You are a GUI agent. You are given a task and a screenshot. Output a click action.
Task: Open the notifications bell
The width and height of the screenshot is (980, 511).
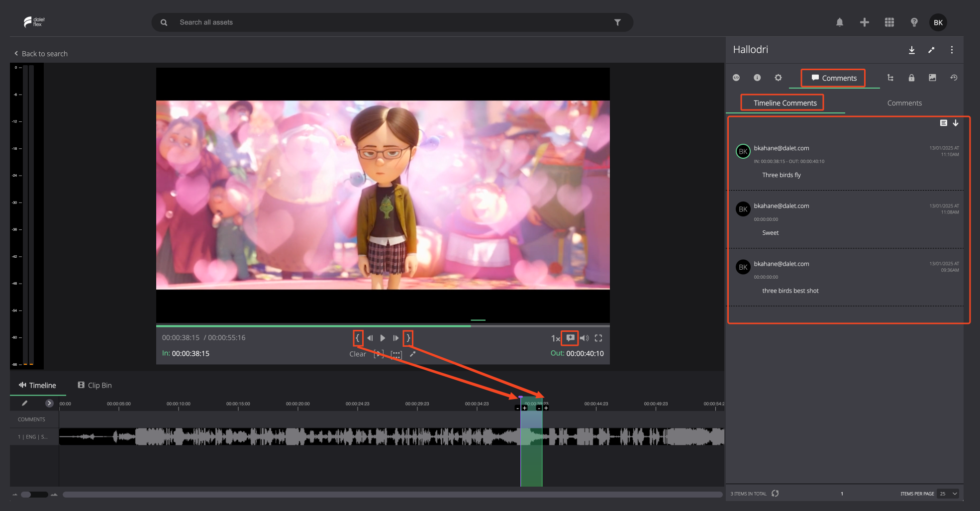[840, 22]
